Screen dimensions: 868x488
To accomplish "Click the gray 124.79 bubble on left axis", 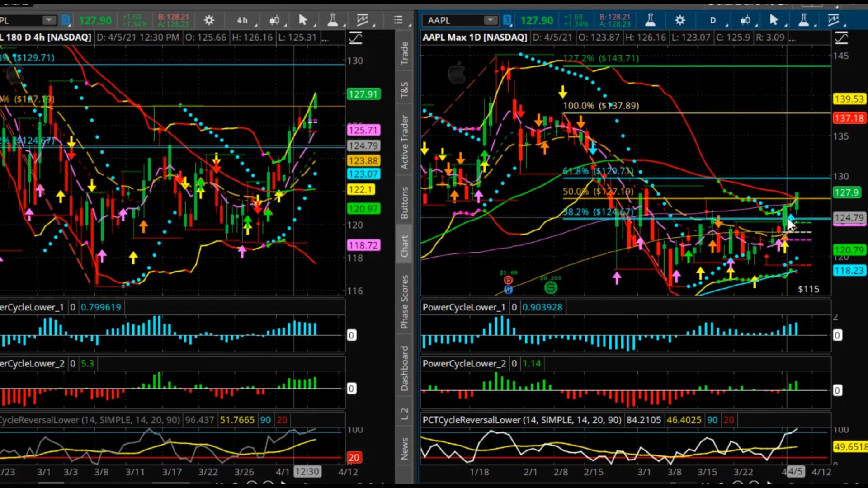I will click(x=363, y=146).
